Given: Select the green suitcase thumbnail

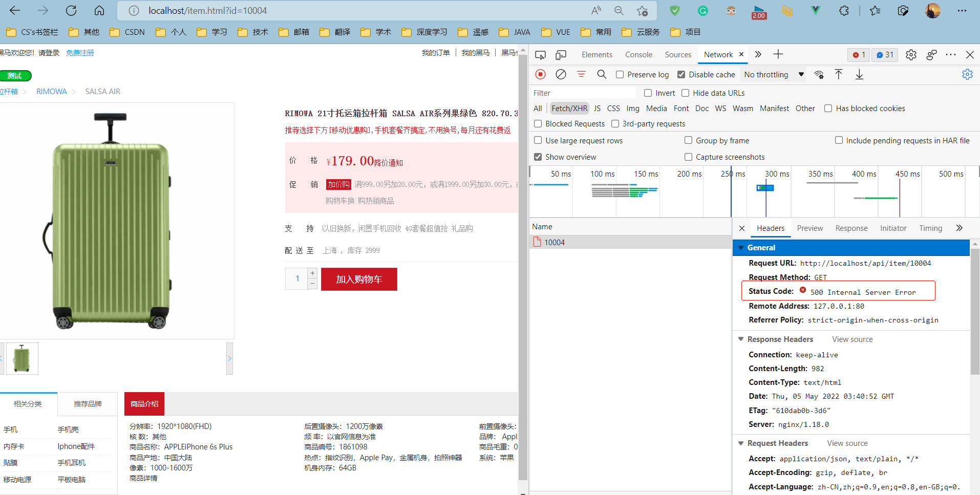Looking at the screenshot, I should click(x=22, y=358).
